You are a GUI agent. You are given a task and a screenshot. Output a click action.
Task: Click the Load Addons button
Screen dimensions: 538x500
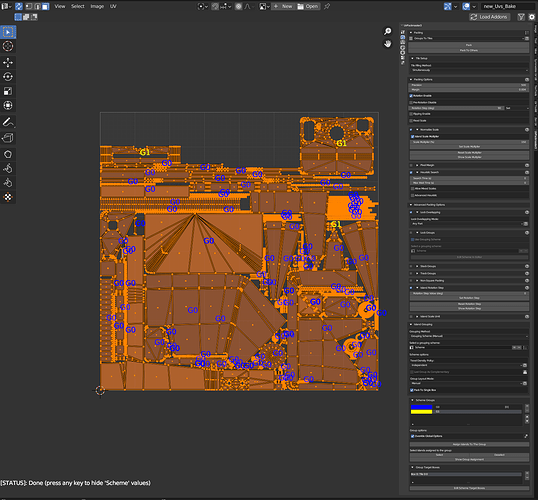(490, 17)
